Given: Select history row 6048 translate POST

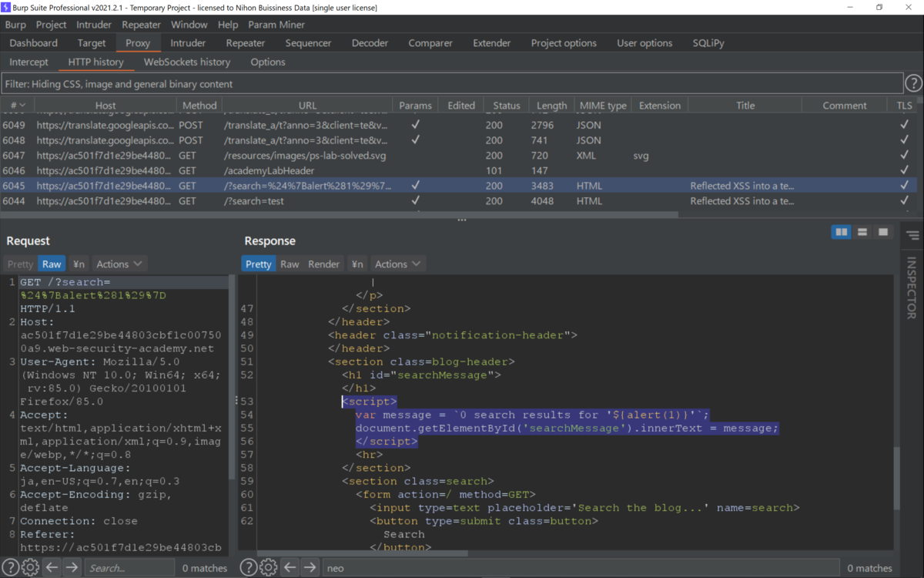Looking at the screenshot, I should click(459, 140).
